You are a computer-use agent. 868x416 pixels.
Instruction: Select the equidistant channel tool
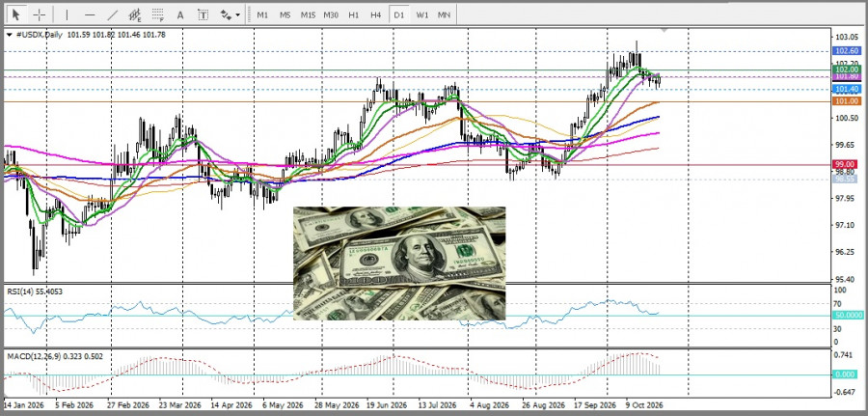click(x=135, y=14)
